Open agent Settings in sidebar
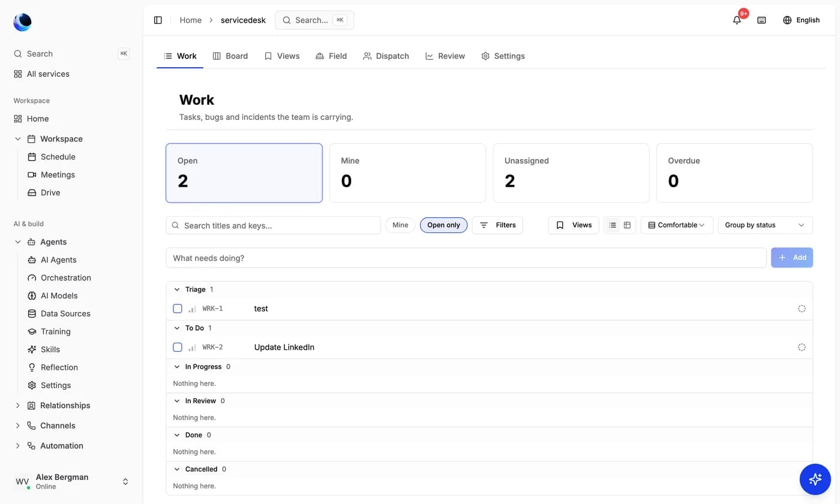The height and width of the screenshot is (504, 840). coord(49,385)
